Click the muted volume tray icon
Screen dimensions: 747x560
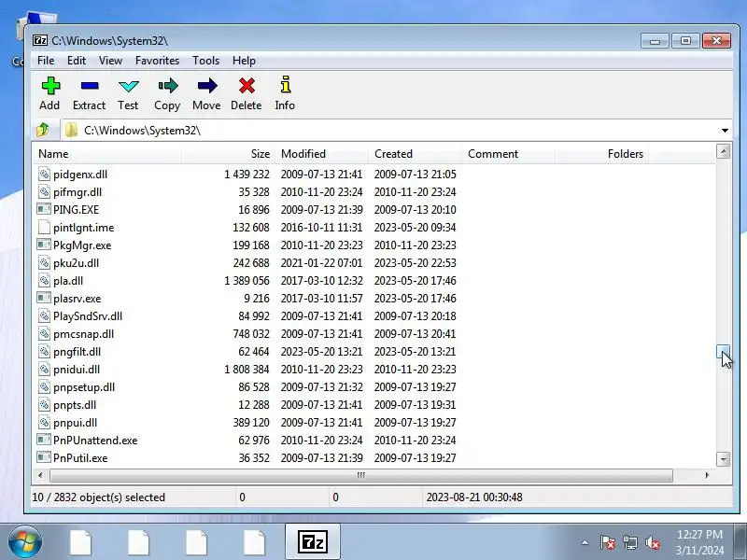tap(652, 542)
